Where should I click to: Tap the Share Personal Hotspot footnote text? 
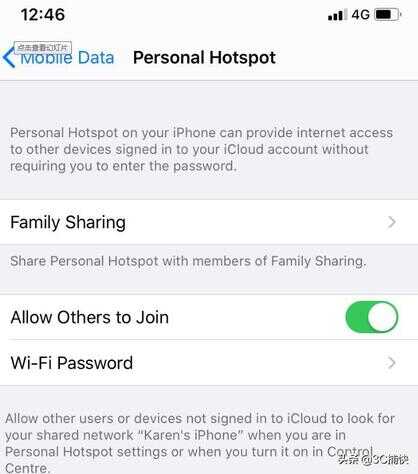tap(188, 261)
